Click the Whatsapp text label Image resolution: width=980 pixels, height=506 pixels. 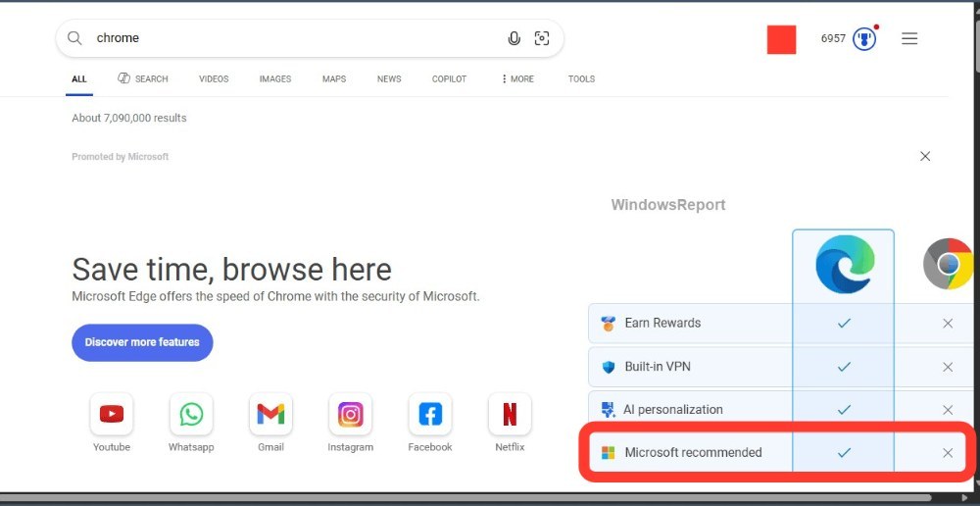[x=191, y=447]
